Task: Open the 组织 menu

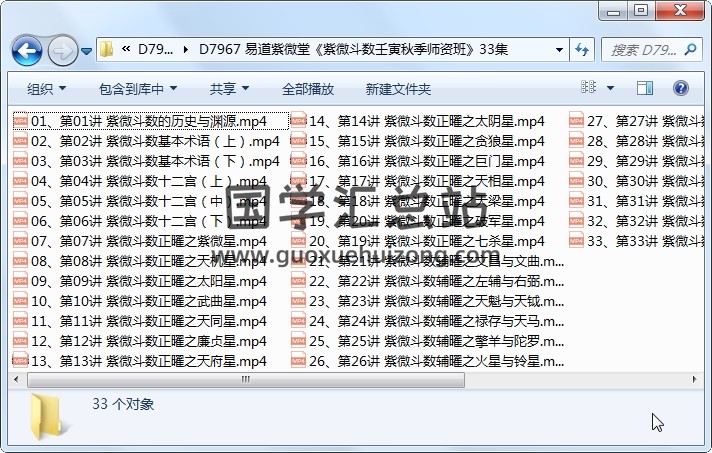Action: (x=47, y=89)
